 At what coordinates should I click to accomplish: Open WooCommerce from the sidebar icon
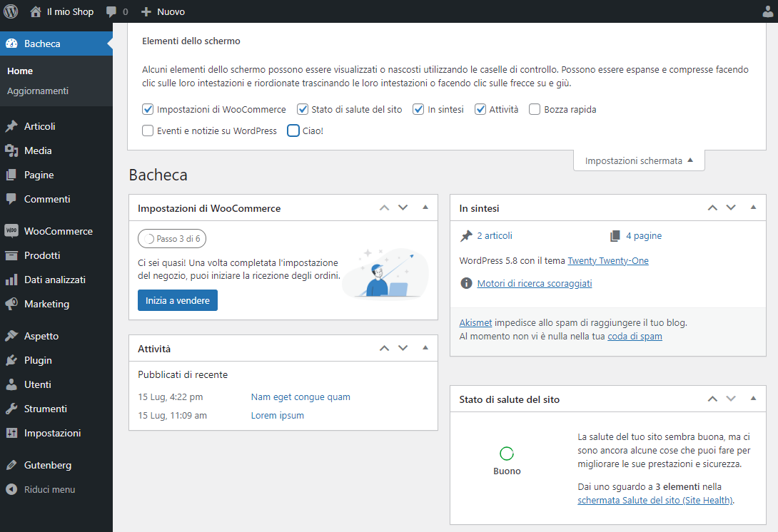coord(11,231)
